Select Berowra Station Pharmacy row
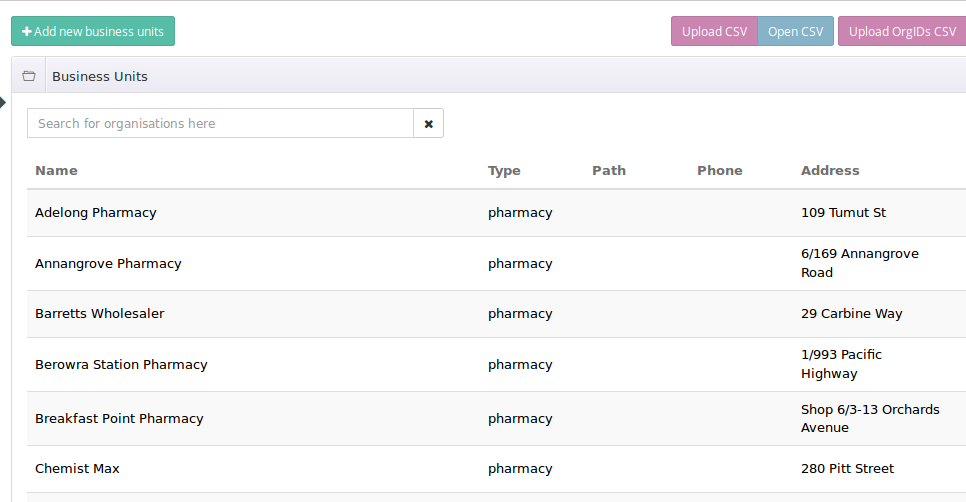The image size is (966, 502). tap(497, 365)
